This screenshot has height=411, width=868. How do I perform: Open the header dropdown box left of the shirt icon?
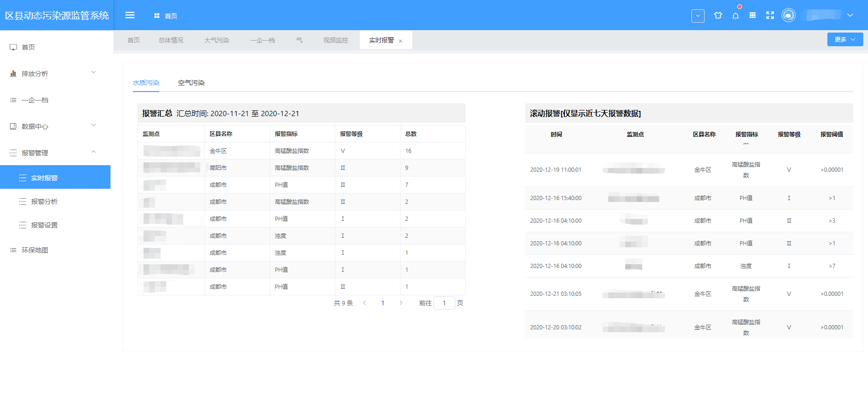coord(698,16)
